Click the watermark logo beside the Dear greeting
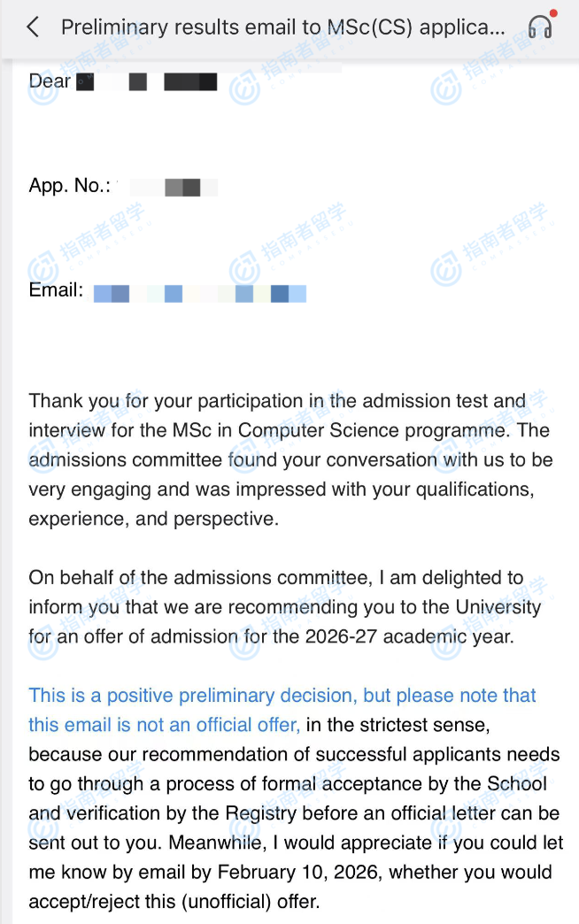Image resolution: width=579 pixels, height=924 pixels. (x=243, y=89)
